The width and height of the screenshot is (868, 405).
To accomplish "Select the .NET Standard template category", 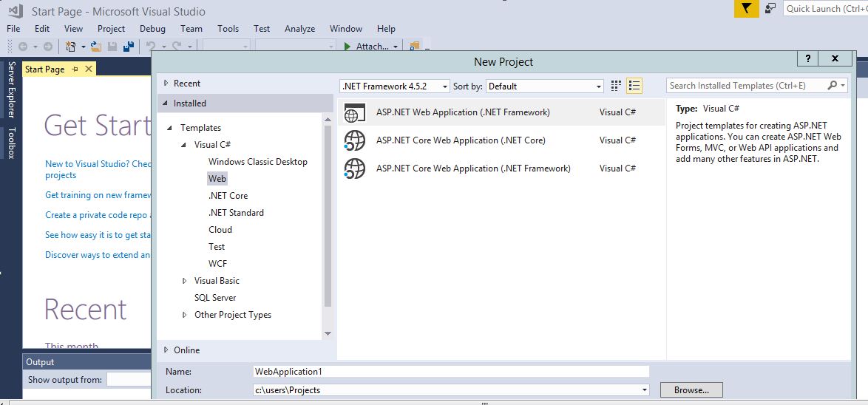I will click(x=237, y=212).
